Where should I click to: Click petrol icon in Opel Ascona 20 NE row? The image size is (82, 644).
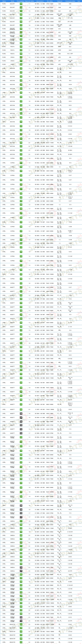21,134
